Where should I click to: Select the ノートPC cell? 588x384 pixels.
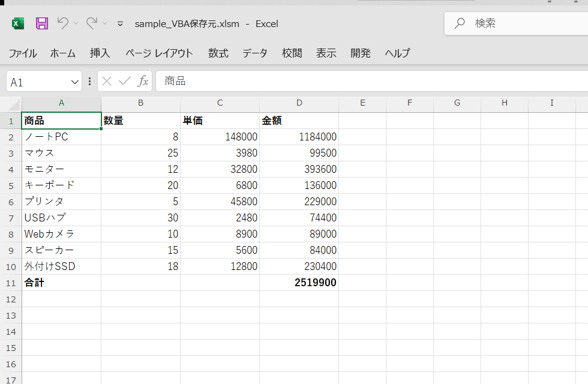(61, 137)
